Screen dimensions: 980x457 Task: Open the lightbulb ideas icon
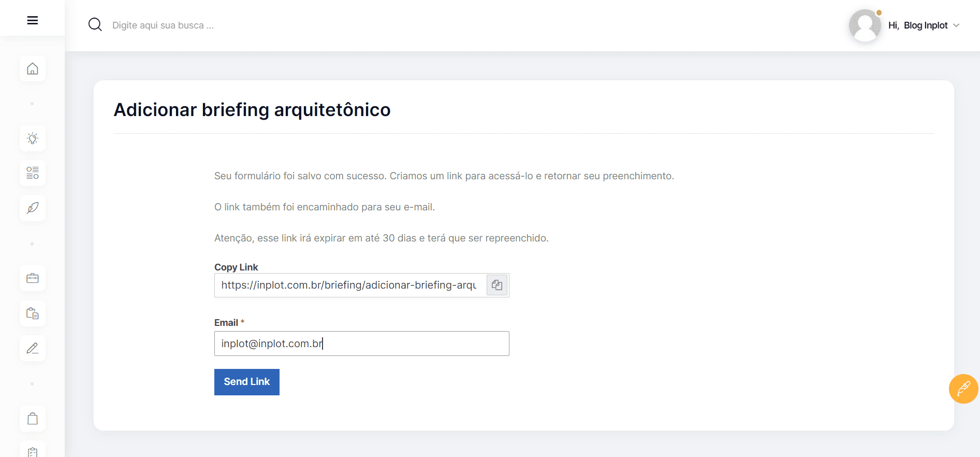(x=33, y=138)
